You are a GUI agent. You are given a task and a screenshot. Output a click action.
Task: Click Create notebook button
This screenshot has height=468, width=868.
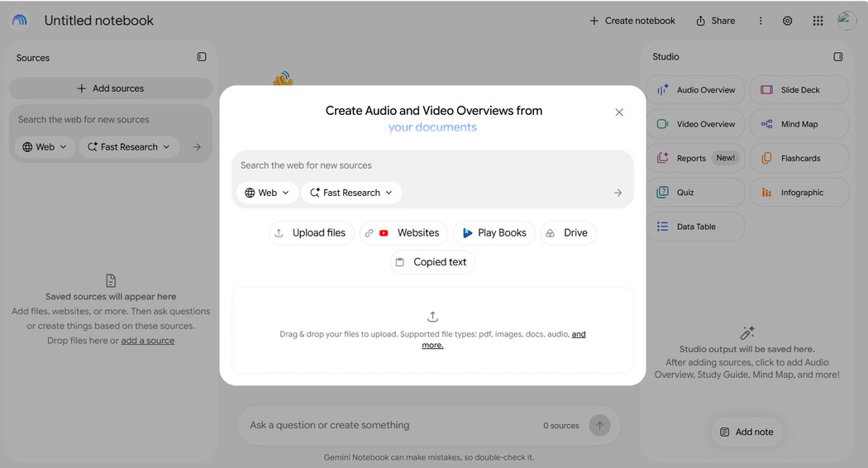(632, 21)
